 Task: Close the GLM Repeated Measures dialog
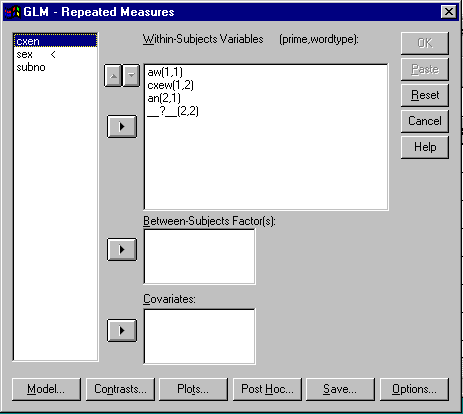point(448,12)
